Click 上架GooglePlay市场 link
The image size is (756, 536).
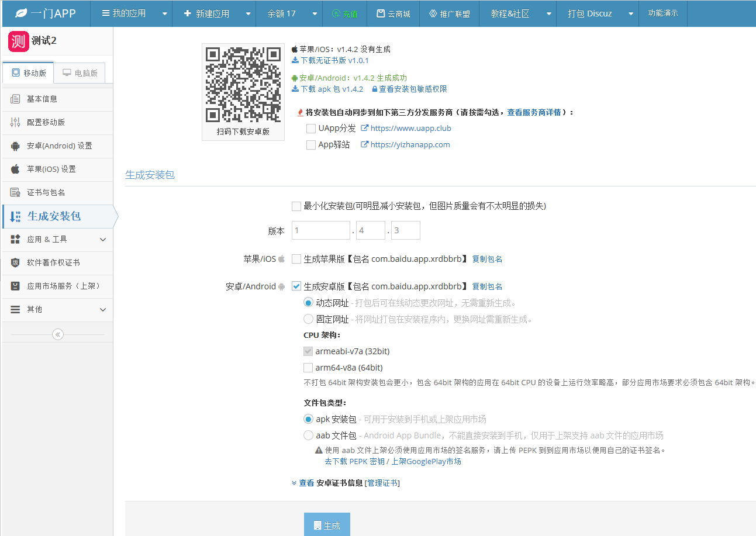click(426, 461)
